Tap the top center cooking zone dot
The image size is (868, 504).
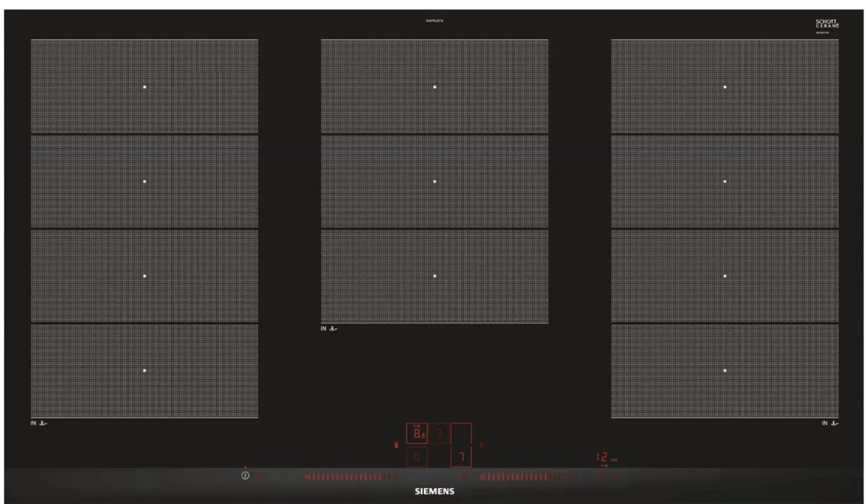(435, 87)
